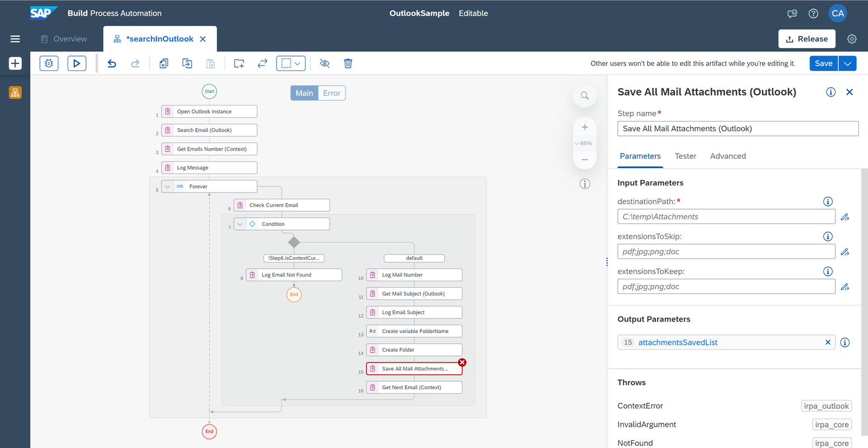Switch canvas to Error view

pyautogui.click(x=332, y=93)
